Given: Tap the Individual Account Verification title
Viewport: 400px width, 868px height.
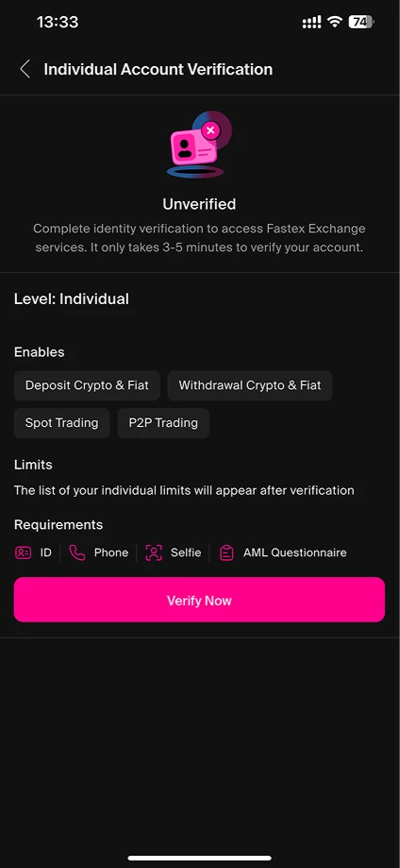Looking at the screenshot, I should (x=158, y=69).
